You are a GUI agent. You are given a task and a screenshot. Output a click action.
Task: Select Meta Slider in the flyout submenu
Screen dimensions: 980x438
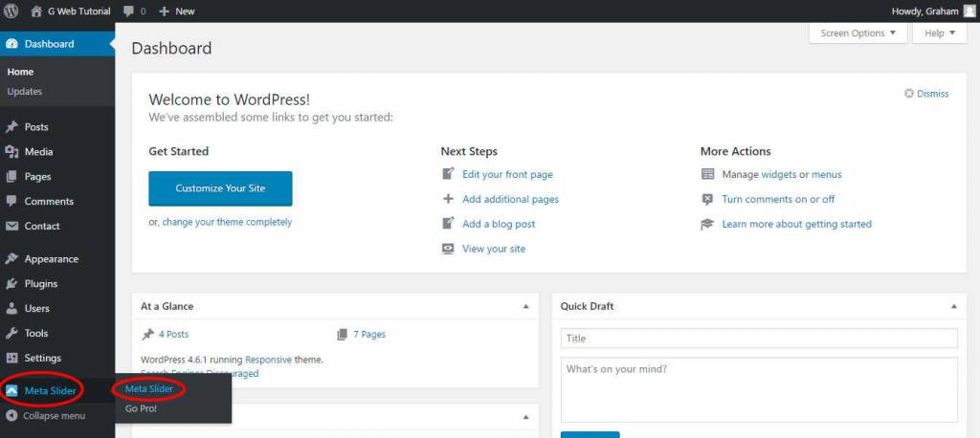pyautogui.click(x=149, y=388)
